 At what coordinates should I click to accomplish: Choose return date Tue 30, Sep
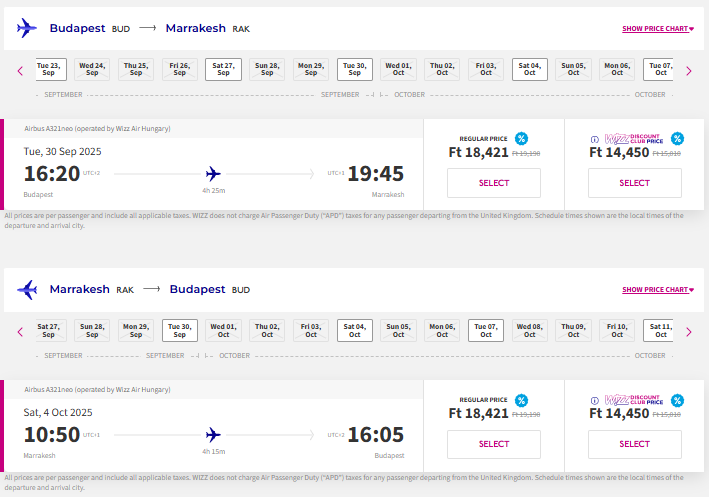point(180,331)
